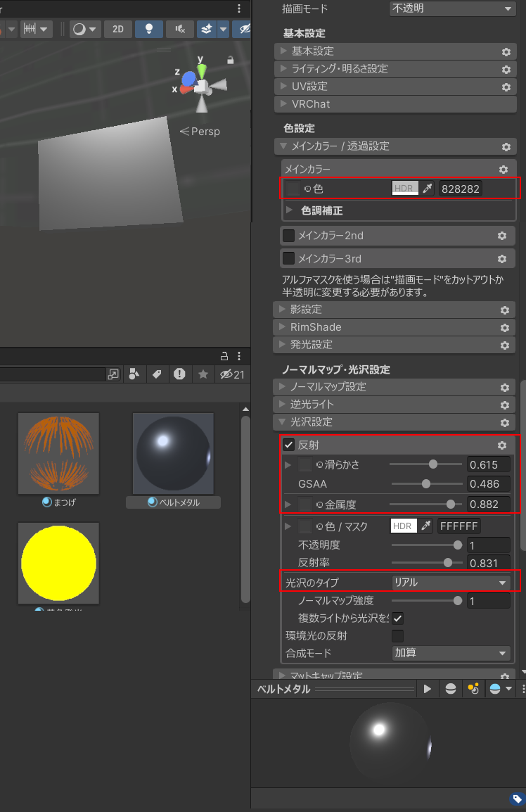Click the eyedropper next to main color 色

click(428, 189)
